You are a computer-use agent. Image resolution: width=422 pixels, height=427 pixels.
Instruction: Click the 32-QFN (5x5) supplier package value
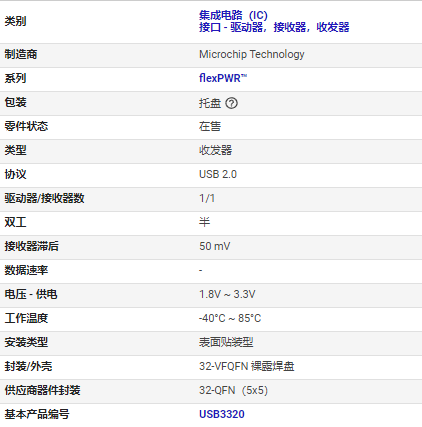233,390
